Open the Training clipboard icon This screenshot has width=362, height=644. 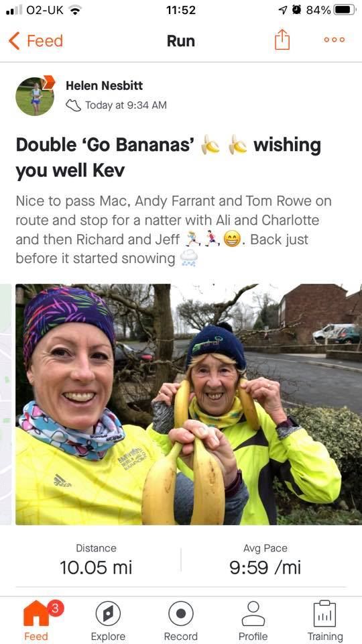click(325, 614)
